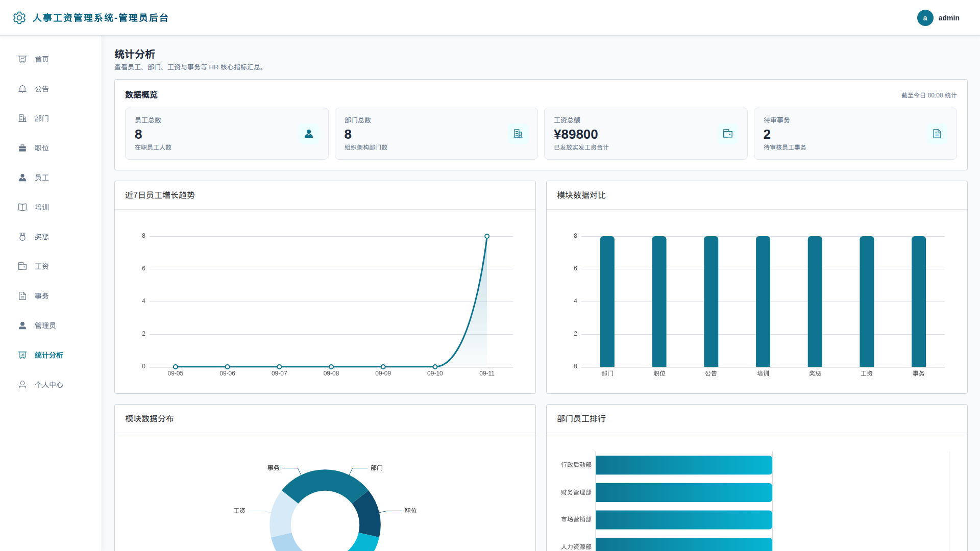Image resolution: width=980 pixels, height=551 pixels.
Task: Click the 财务管理部 ranking bar
Action: (684, 492)
